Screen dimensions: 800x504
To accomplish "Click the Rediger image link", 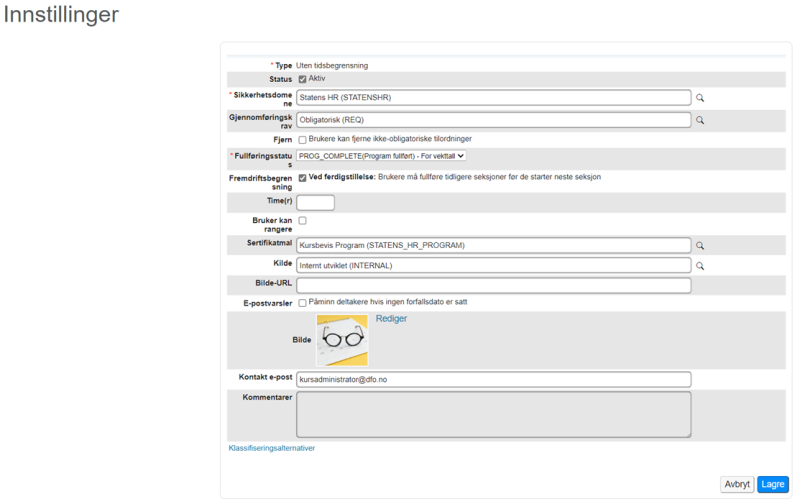I will pyautogui.click(x=391, y=319).
